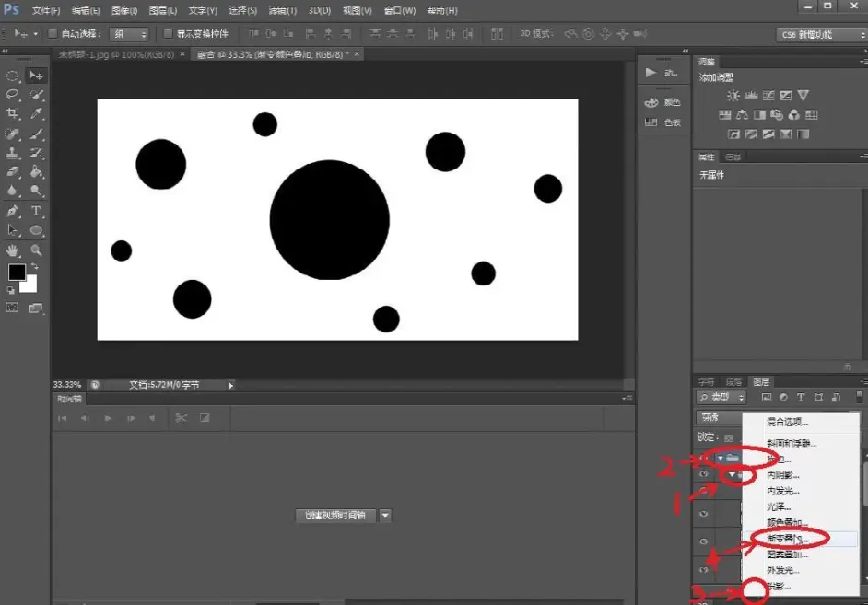The width and height of the screenshot is (868, 605).
Task: Open the 图像(I) menu
Action: coord(124,10)
